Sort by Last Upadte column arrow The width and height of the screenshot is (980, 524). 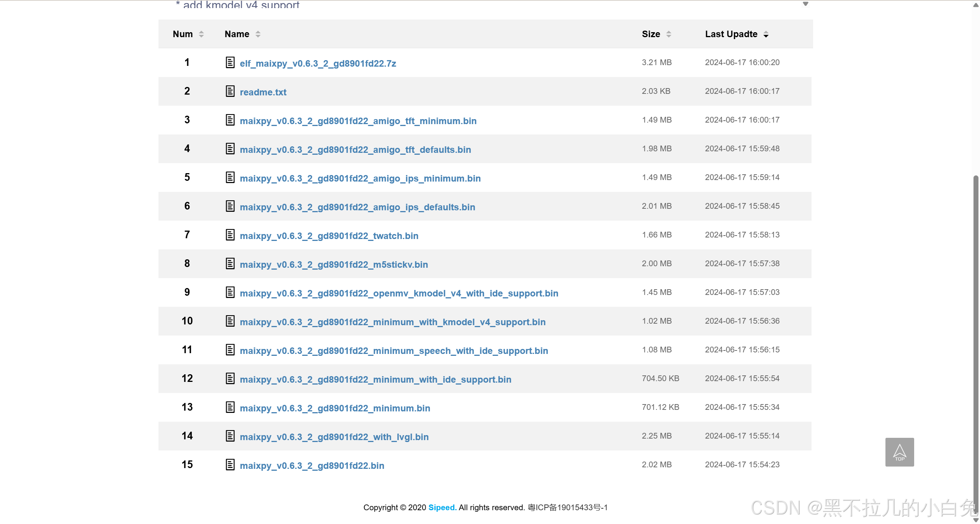coord(766,34)
